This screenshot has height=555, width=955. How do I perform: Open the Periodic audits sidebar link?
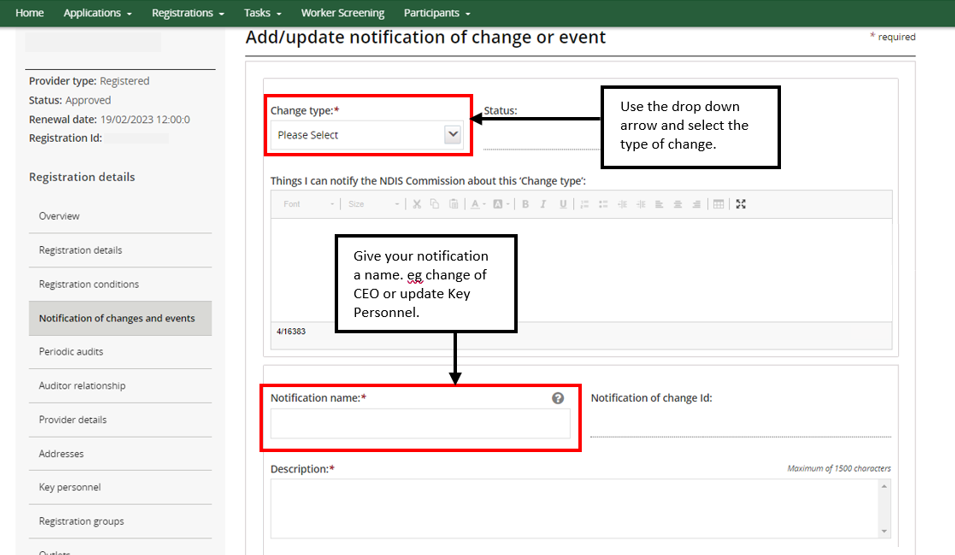(x=71, y=352)
